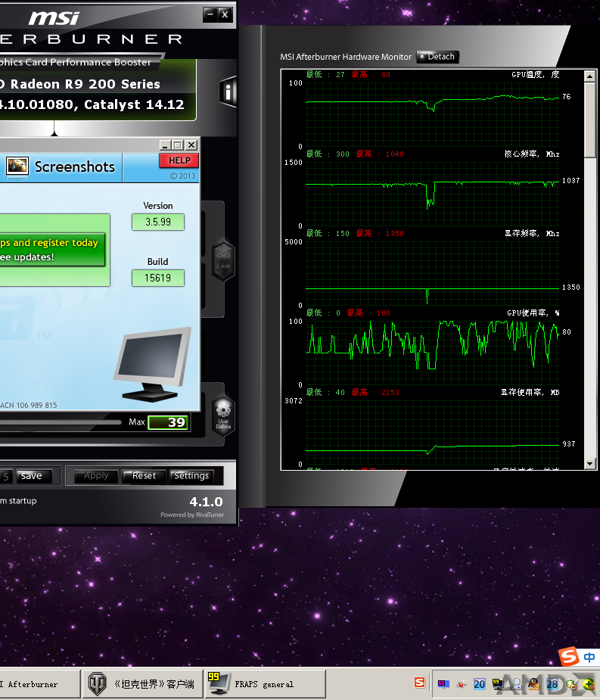Screen dimensions: 600x700
Task: Minimize the Fraps window
Action: (165, 145)
